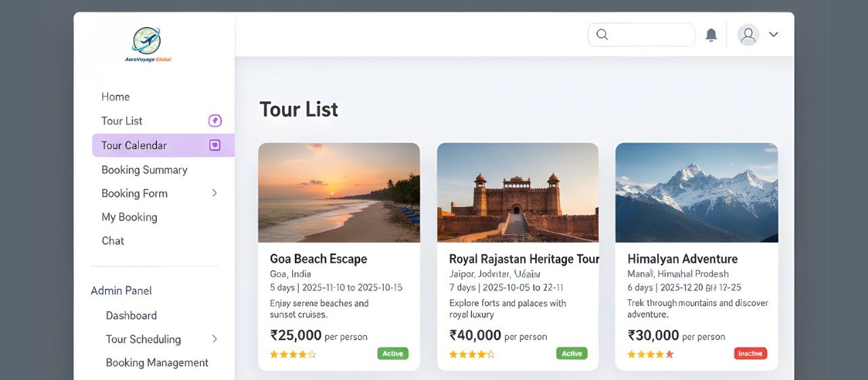This screenshot has height=380, width=868.
Task: Open the Royal Rajastan fort thumbnail
Action: tap(517, 193)
